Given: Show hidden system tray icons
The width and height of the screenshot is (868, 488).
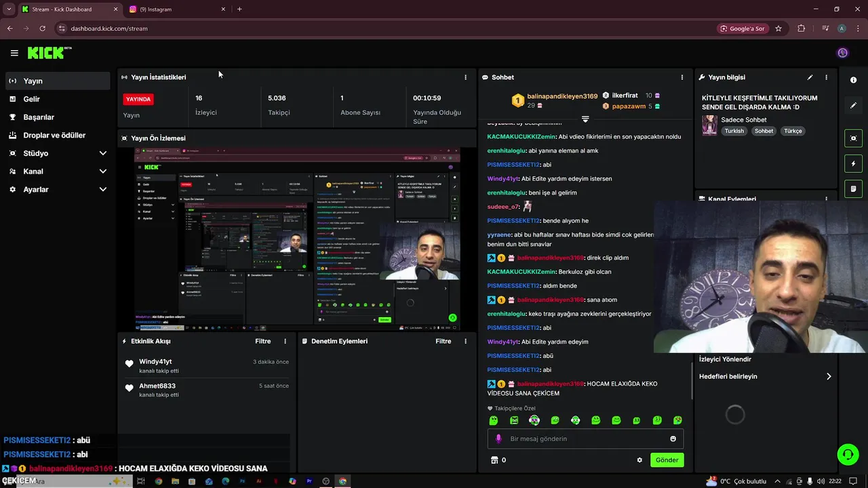Looking at the screenshot, I should point(777,481).
